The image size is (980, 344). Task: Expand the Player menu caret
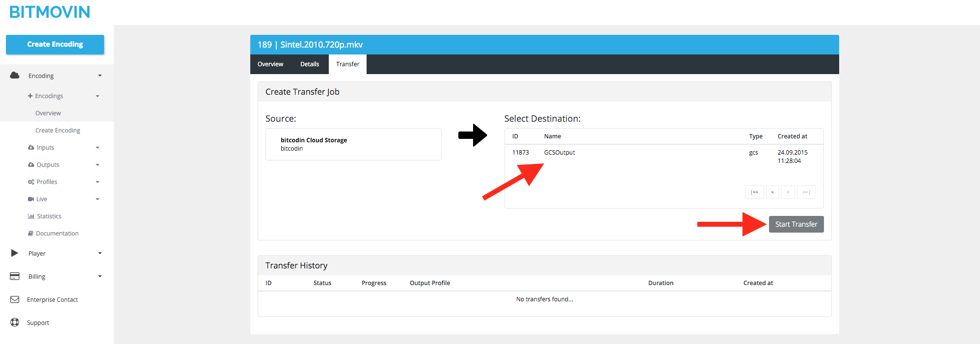(x=100, y=253)
